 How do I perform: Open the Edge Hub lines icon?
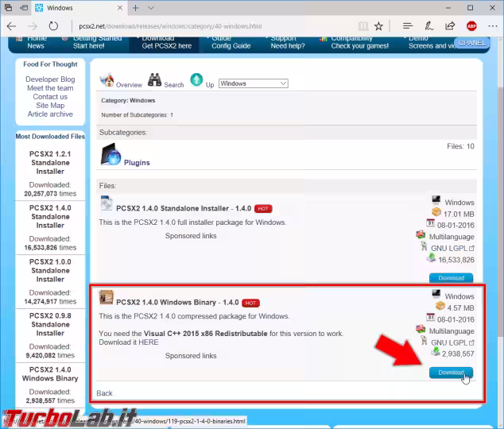point(408,26)
